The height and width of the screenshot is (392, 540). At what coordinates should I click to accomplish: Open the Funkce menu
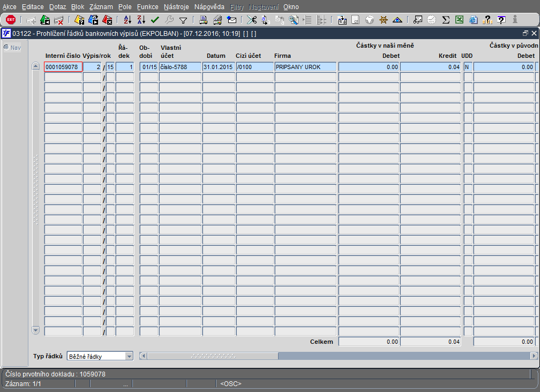click(148, 7)
